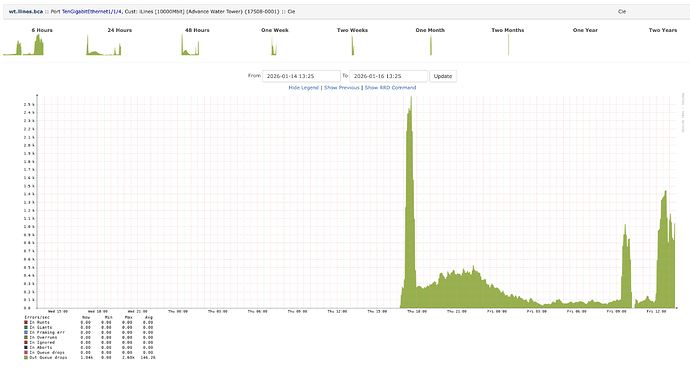Image resolution: width=690 pixels, height=370 pixels.
Task: Choose the One Year time range label
Action: point(585,30)
